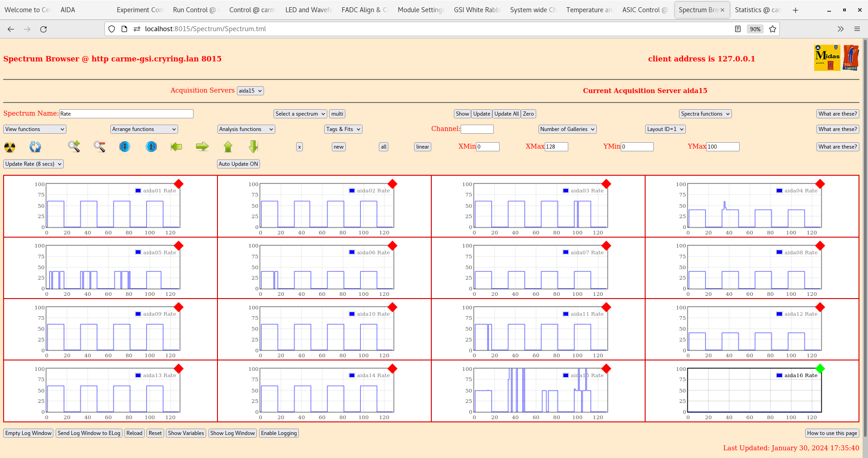Image resolution: width=868 pixels, height=458 pixels.
Task: Click the green up arrow icon
Action: (228, 146)
